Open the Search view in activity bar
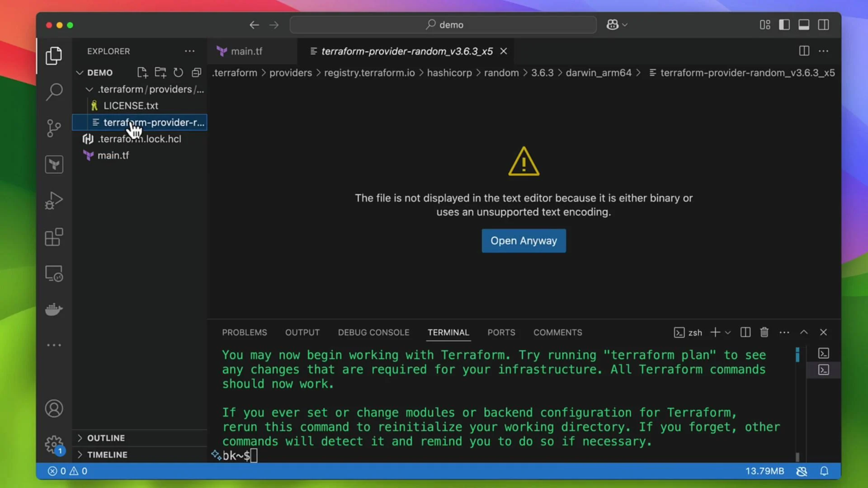The width and height of the screenshot is (868, 488). pyautogui.click(x=54, y=92)
